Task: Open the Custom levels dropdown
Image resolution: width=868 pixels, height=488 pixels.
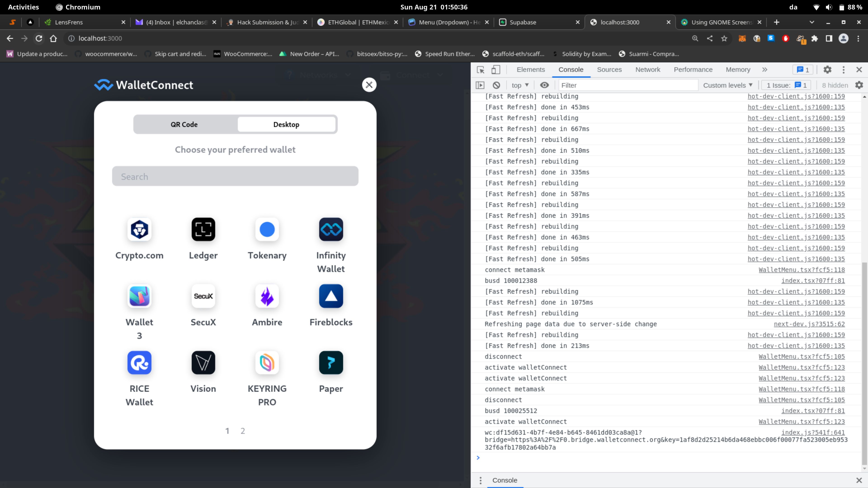Action: coord(727,85)
